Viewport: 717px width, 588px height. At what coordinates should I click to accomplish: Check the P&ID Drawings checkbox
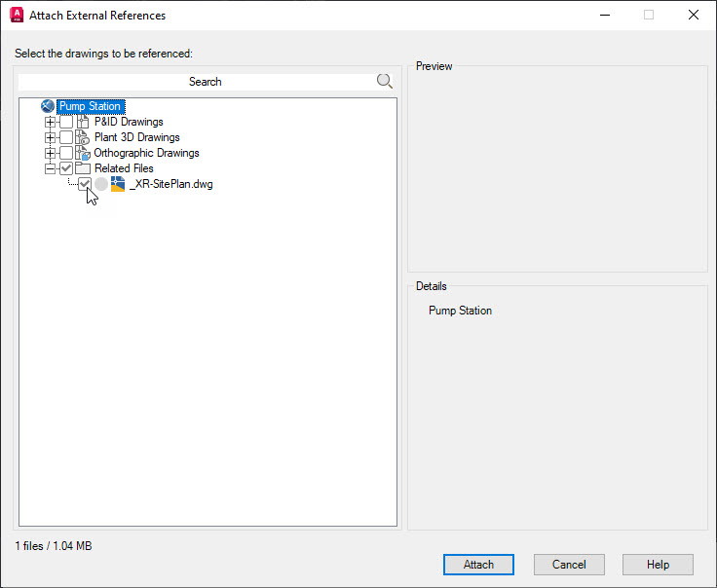point(66,122)
